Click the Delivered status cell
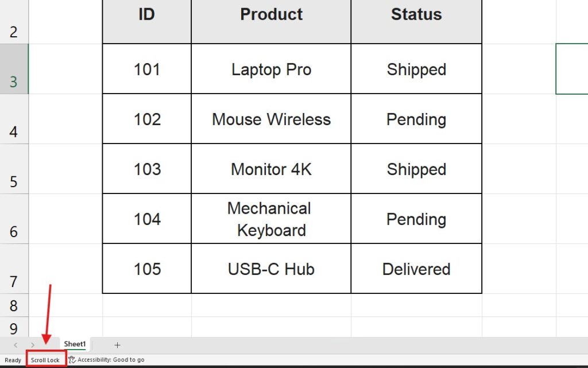Image resolution: width=588 pixels, height=368 pixels. click(416, 269)
